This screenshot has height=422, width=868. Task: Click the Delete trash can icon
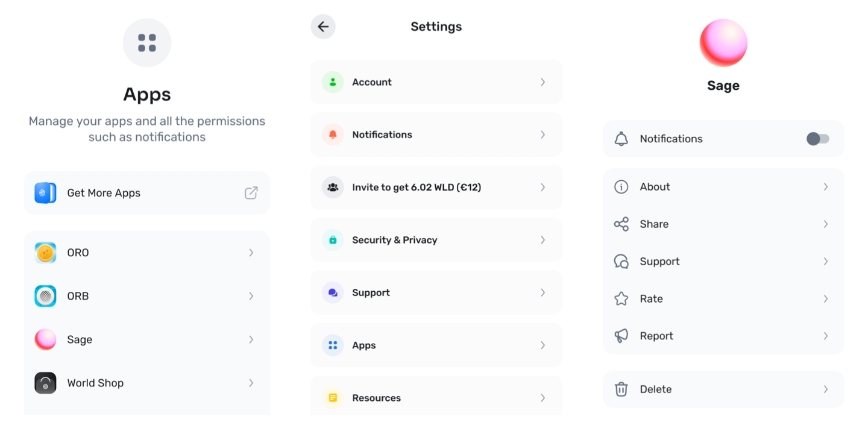click(x=621, y=389)
